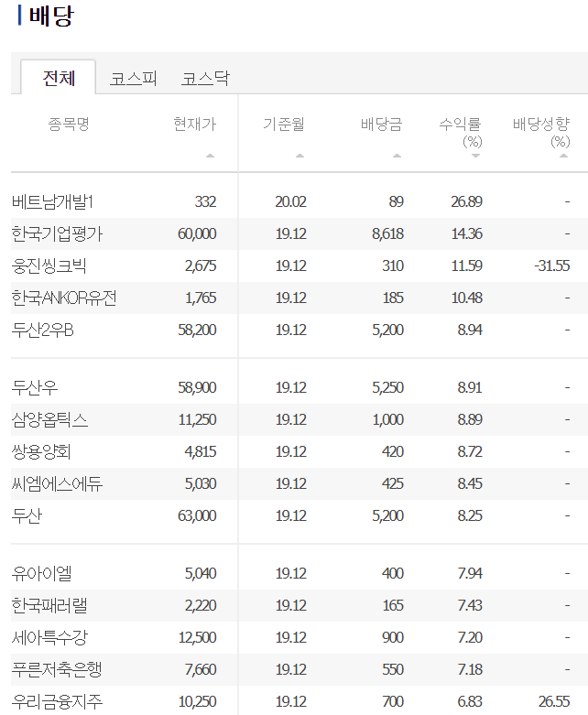
Task: Click dividend amount 310
Action: [393, 265]
